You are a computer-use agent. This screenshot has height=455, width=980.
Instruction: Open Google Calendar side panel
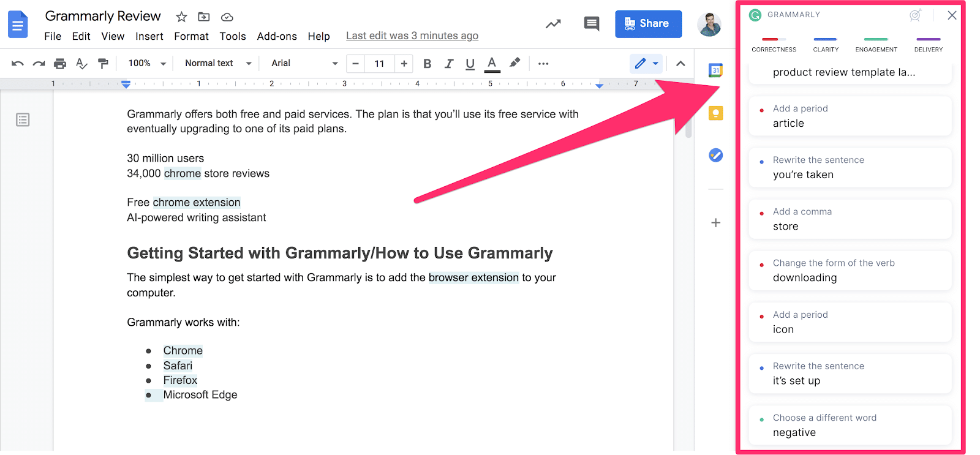pos(715,70)
